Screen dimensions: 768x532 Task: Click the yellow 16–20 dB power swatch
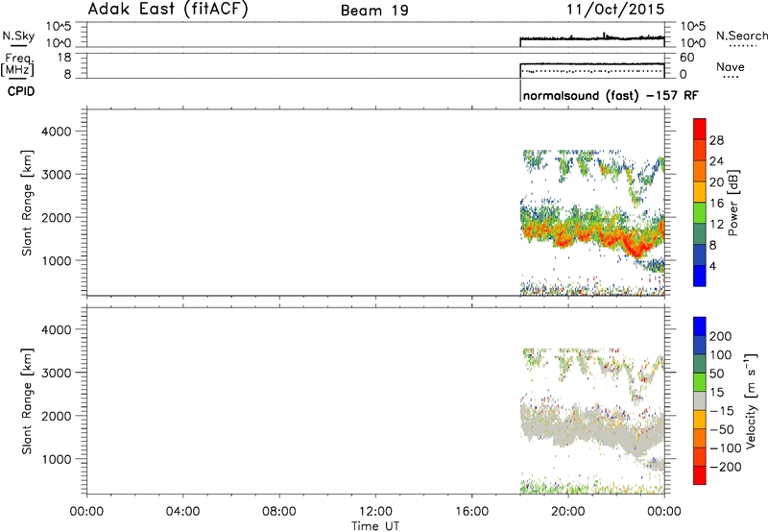pyautogui.click(x=700, y=191)
